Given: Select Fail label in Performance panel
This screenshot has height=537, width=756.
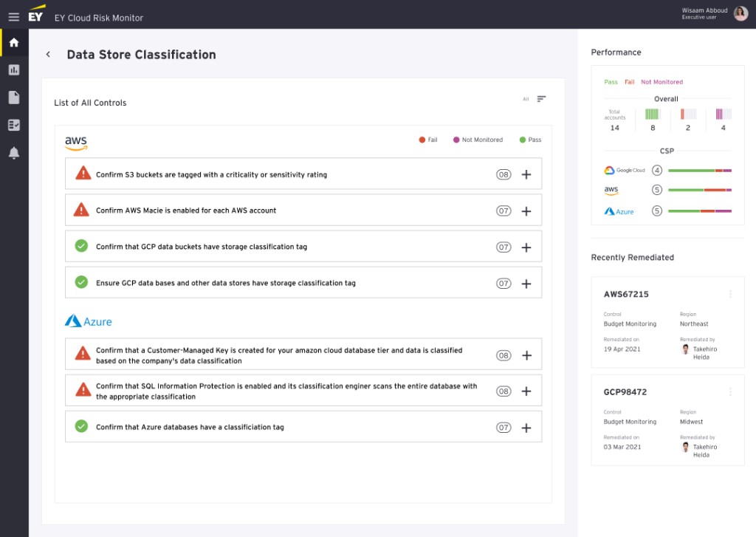Looking at the screenshot, I should click(x=630, y=82).
